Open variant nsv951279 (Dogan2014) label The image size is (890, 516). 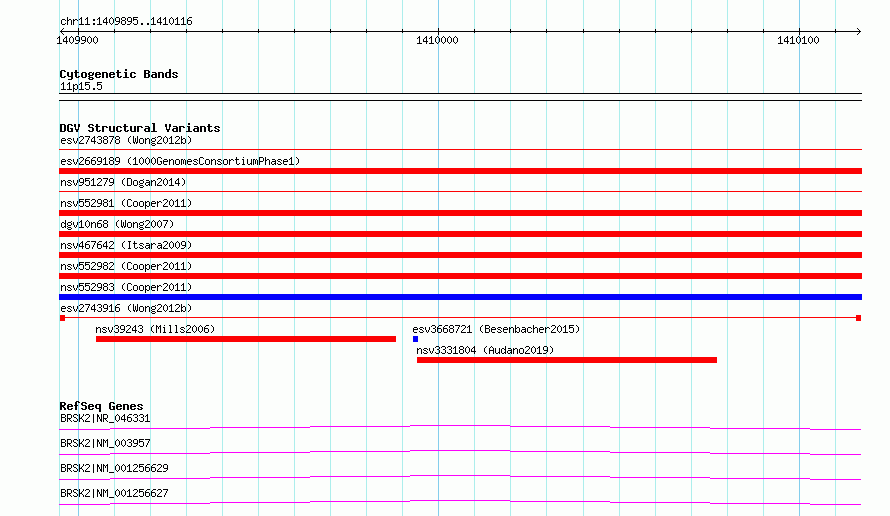[123, 182]
